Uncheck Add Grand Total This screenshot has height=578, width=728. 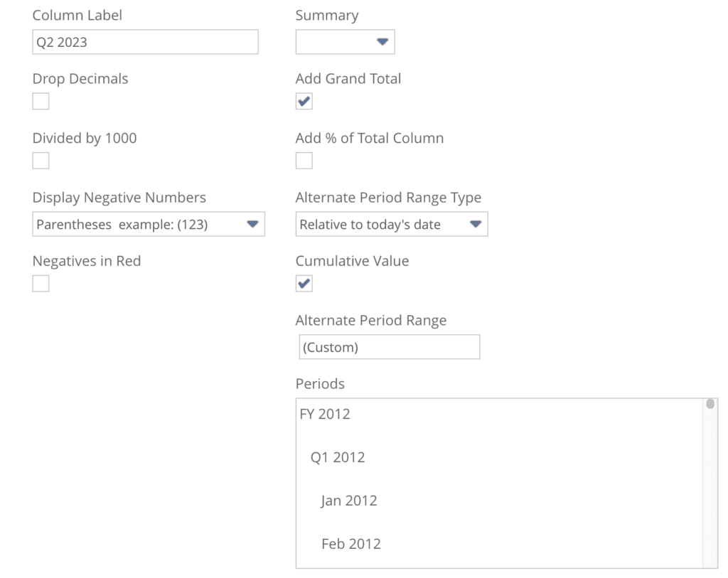304,101
